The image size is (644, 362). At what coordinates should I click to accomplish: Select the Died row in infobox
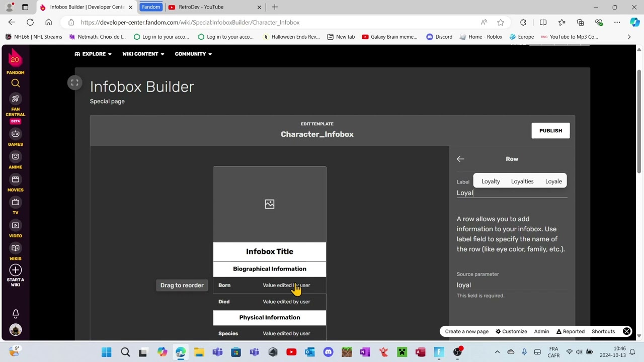click(270, 302)
